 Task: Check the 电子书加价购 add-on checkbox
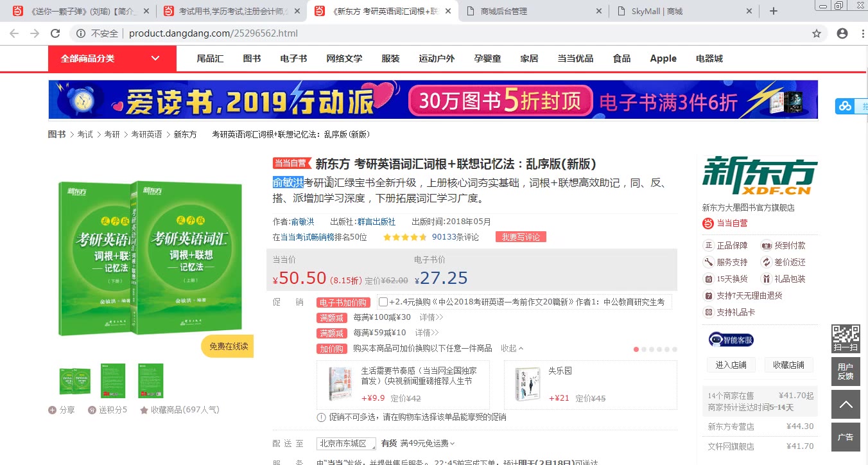click(x=383, y=302)
